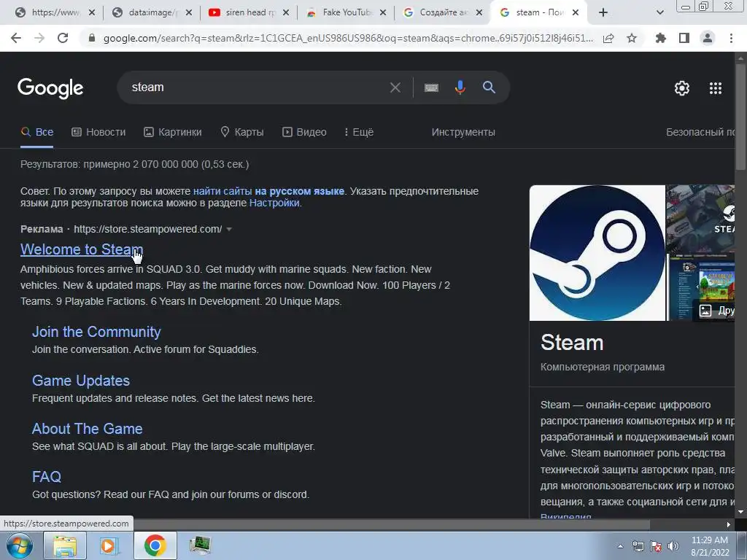
Task: Click the horizontal scrollbar right arrow
Action: coord(729,525)
